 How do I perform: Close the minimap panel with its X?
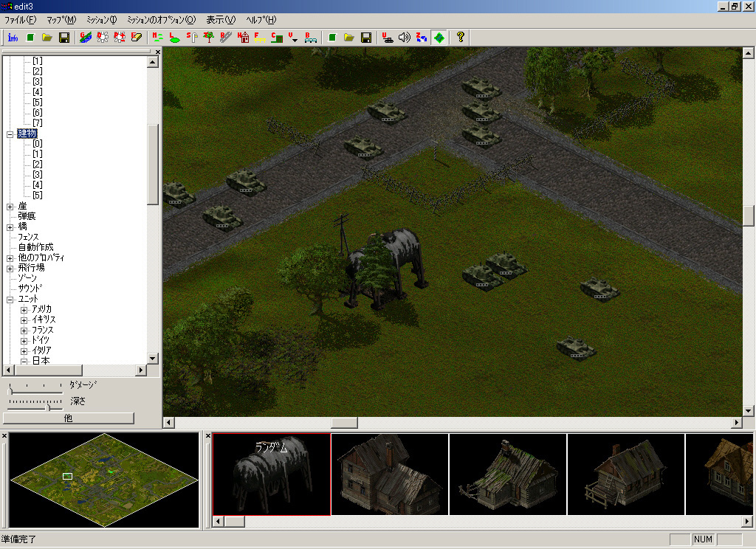click(4, 435)
